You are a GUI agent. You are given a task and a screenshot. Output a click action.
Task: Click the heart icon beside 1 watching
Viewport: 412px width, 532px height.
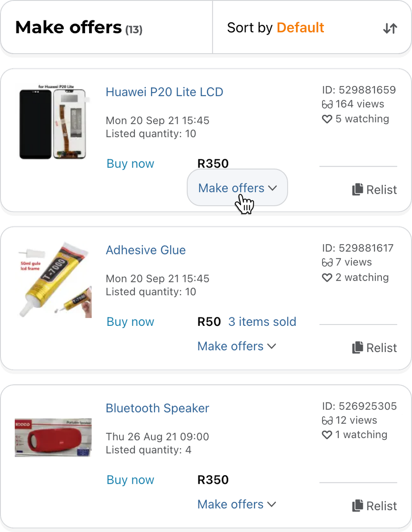(x=327, y=435)
